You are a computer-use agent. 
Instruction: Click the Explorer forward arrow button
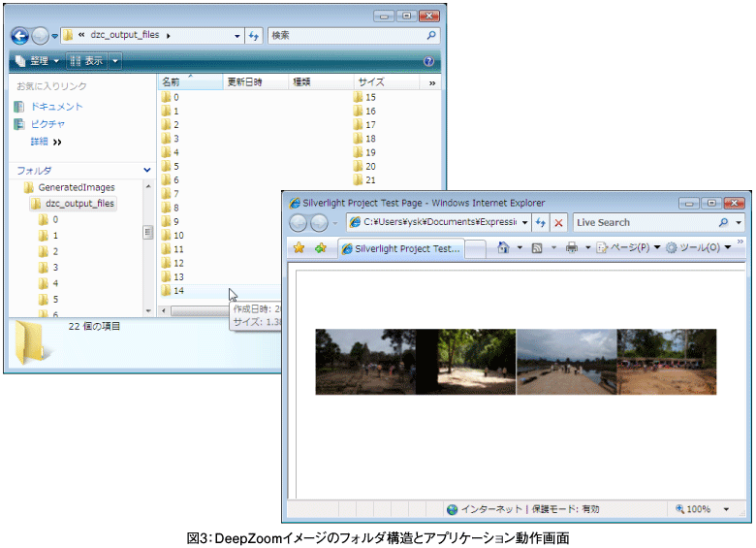click(40, 36)
